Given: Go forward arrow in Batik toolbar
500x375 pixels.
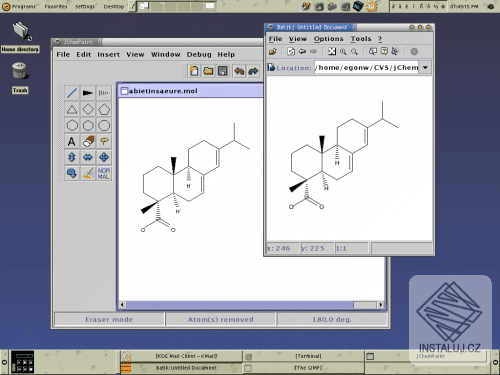Looking at the screenshot, I should coord(313,51).
